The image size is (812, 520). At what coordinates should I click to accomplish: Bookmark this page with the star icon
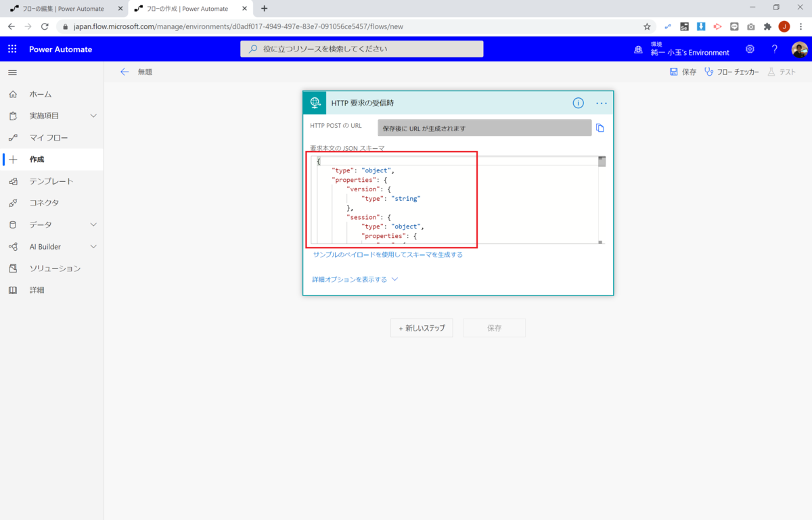coord(647,26)
